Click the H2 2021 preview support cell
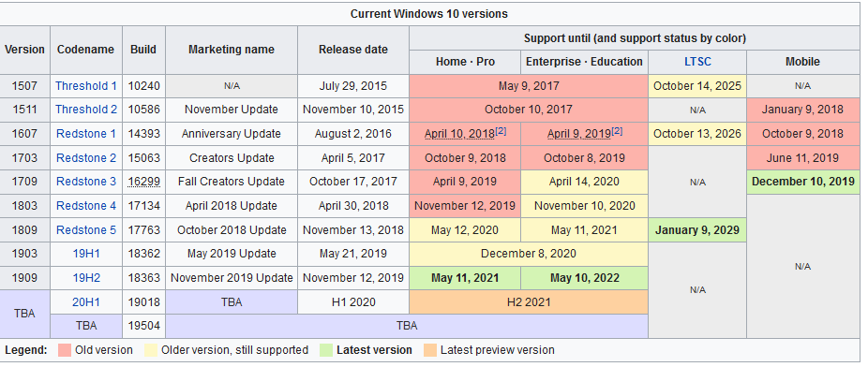This screenshot has height=367, width=868. [x=529, y=302]
